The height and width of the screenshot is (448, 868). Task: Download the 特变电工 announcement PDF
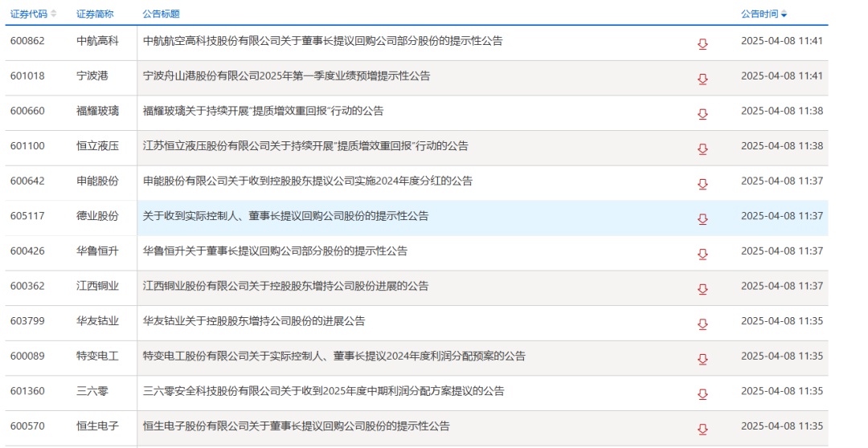point(702,360)
